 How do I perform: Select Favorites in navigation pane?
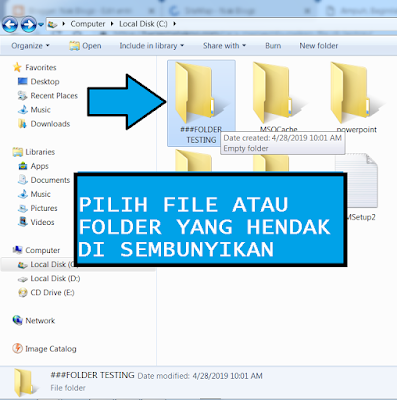coord(41,67)
